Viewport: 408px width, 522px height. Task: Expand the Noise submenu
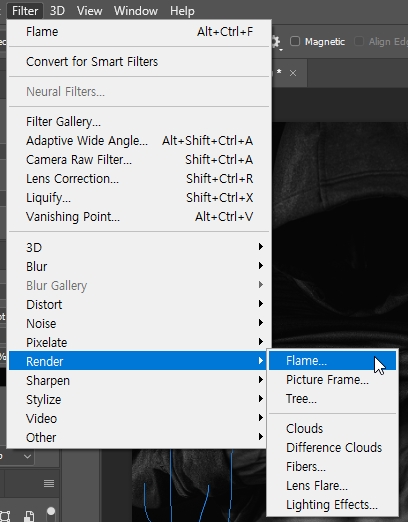pos(139,323)
